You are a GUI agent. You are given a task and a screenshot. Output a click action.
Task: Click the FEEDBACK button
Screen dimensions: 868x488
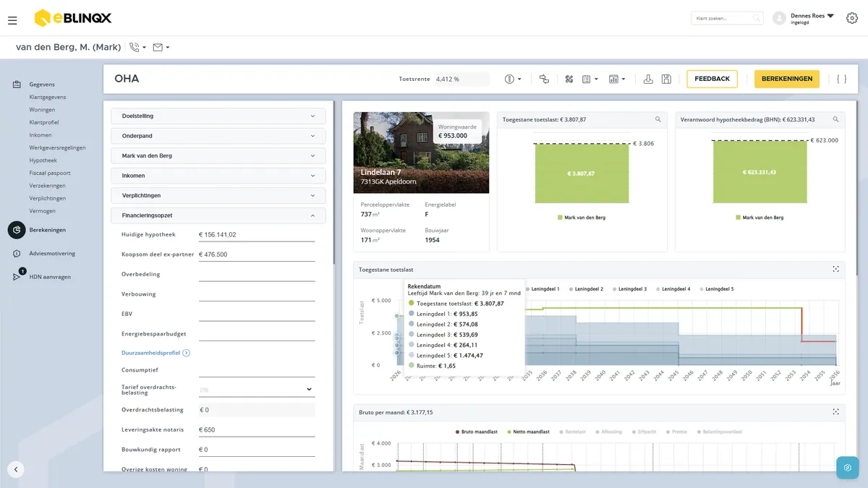click(712, 79)
